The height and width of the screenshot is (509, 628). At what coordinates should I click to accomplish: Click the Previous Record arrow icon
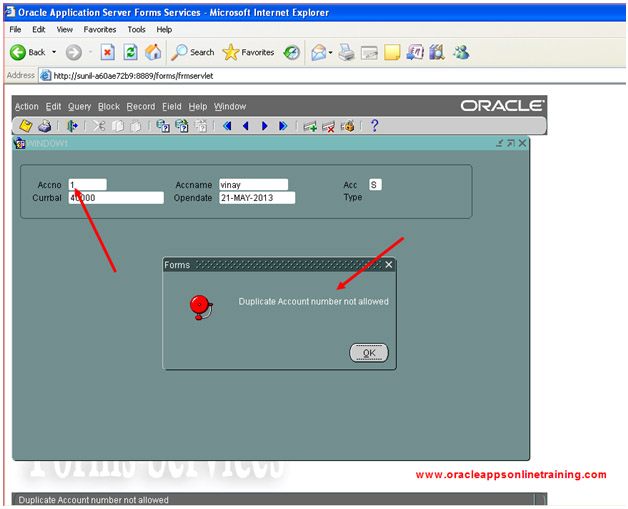pos(246,126)
